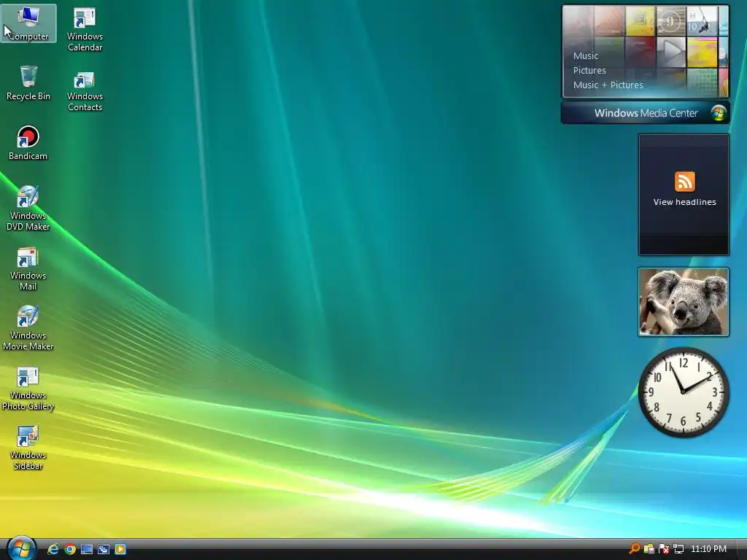747x560 pixels.
Task: Click the tray icon left of the red-X flag
Action: pos(649,548)
